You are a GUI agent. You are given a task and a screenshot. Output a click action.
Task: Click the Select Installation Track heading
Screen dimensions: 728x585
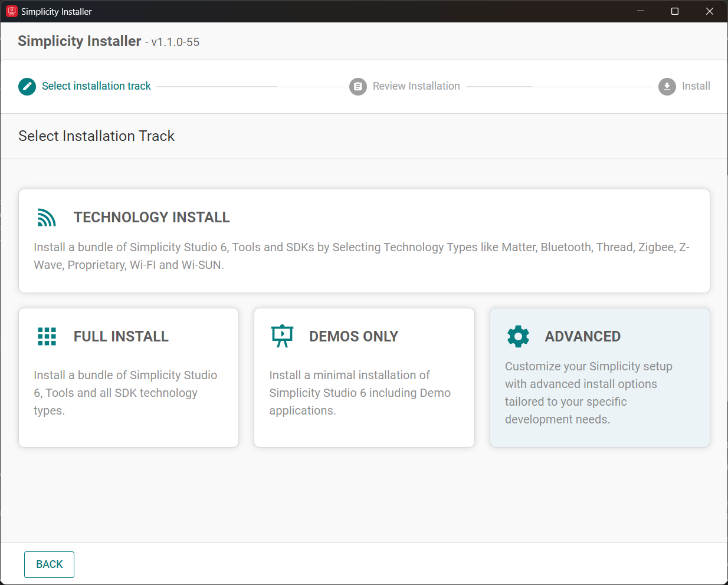pos(96,136)
